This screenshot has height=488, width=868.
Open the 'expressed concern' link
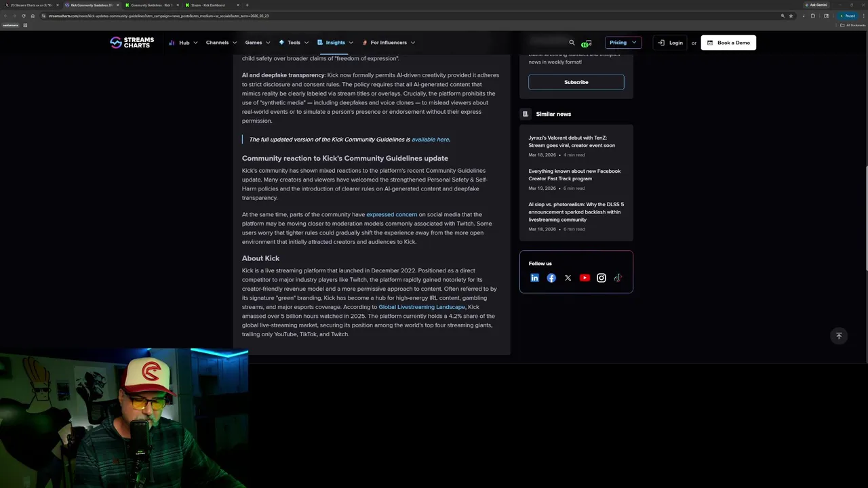[392, 215]
